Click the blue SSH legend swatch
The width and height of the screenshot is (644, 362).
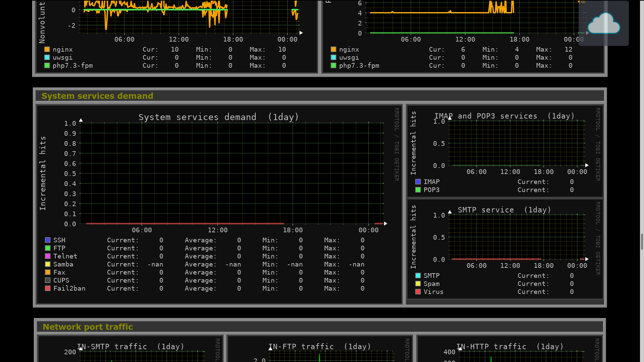point(48,240)
